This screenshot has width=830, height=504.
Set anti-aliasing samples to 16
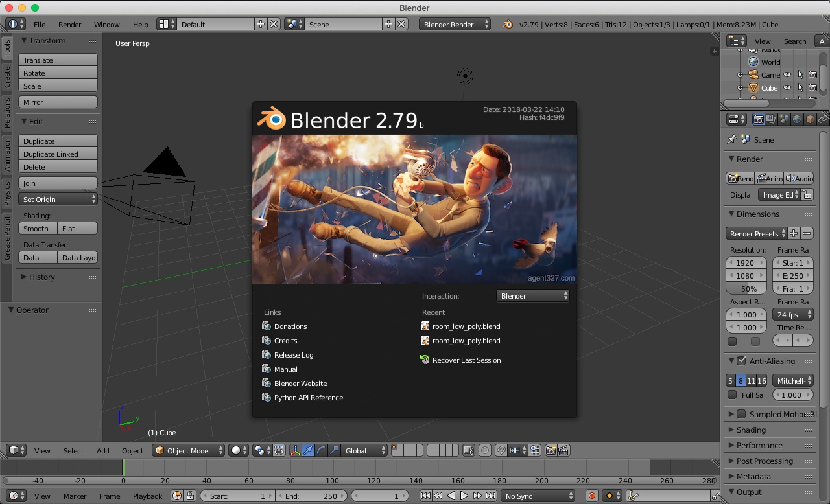coord(761,380)
